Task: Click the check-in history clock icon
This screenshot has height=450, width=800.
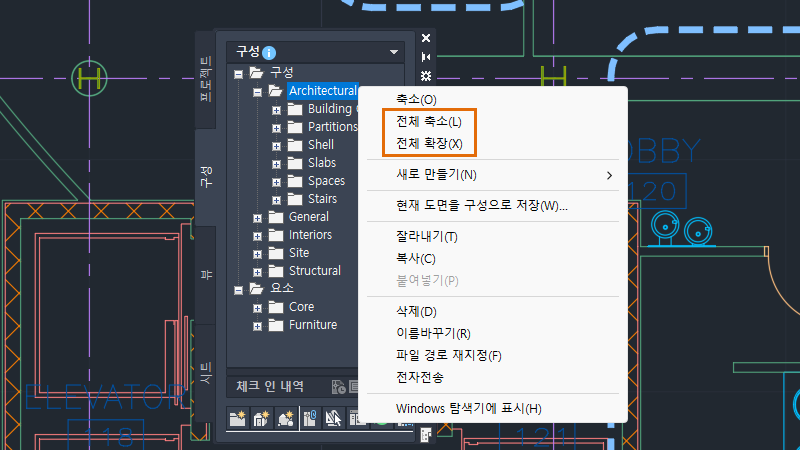Action: (x=338, y=387)
